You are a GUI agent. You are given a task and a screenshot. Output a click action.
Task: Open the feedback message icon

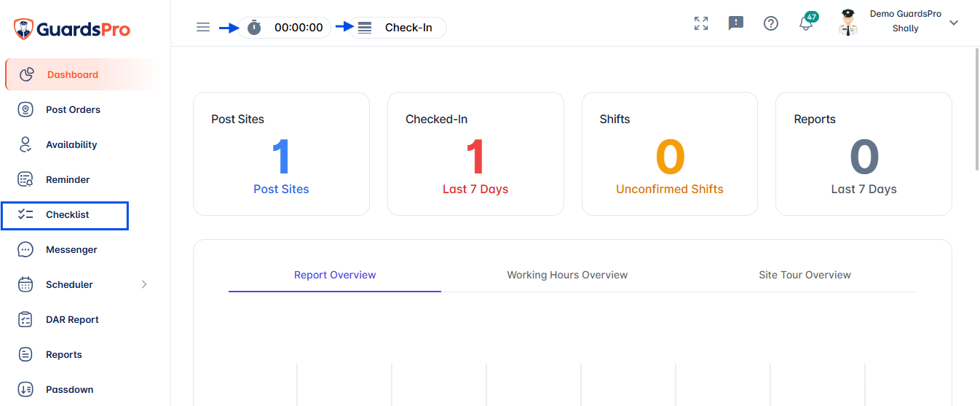736,23
